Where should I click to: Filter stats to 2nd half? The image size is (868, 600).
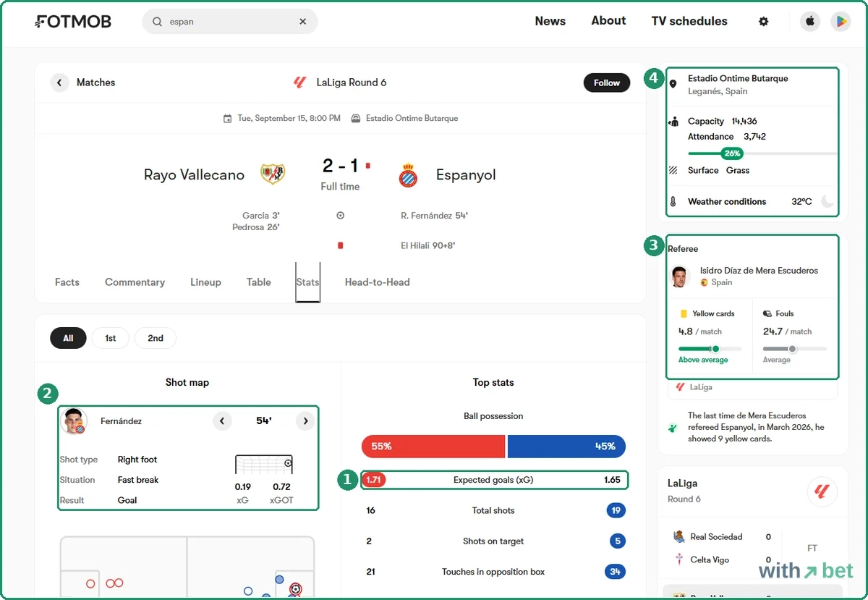point(156,338)
